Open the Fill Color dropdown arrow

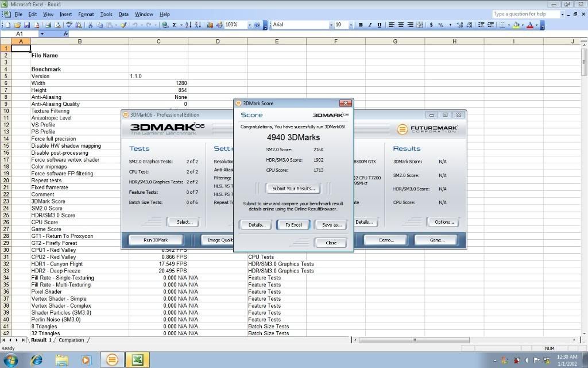pyautogui.click(x=523, y=25)
